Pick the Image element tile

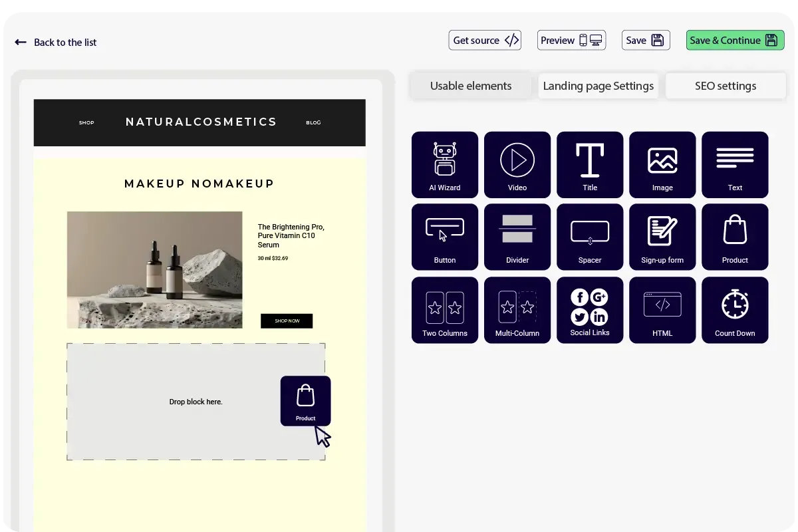click(x=662, y=165)
